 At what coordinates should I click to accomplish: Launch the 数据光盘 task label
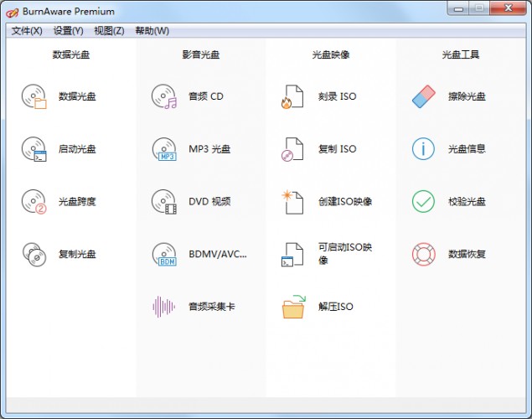(x=77, y=96)
